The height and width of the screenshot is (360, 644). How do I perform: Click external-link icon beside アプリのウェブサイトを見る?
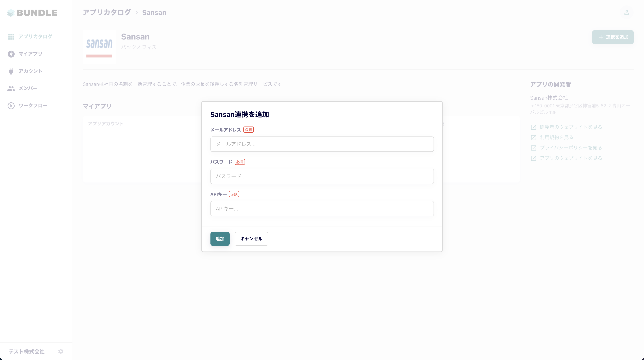(x=533, y=158)
